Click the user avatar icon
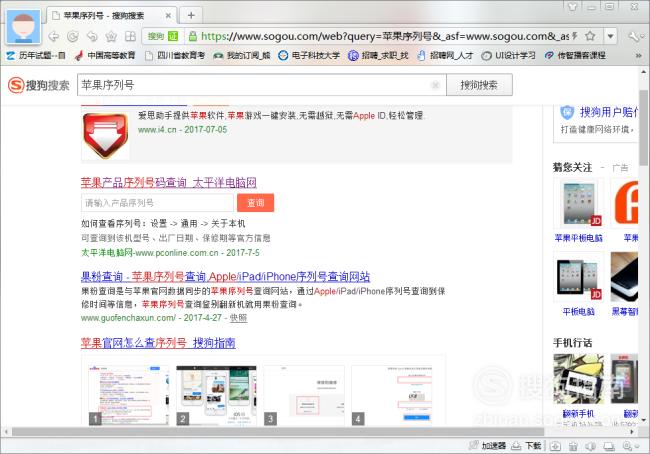The height and width of the screenshot is (454, 650). (x=23, y=27)
